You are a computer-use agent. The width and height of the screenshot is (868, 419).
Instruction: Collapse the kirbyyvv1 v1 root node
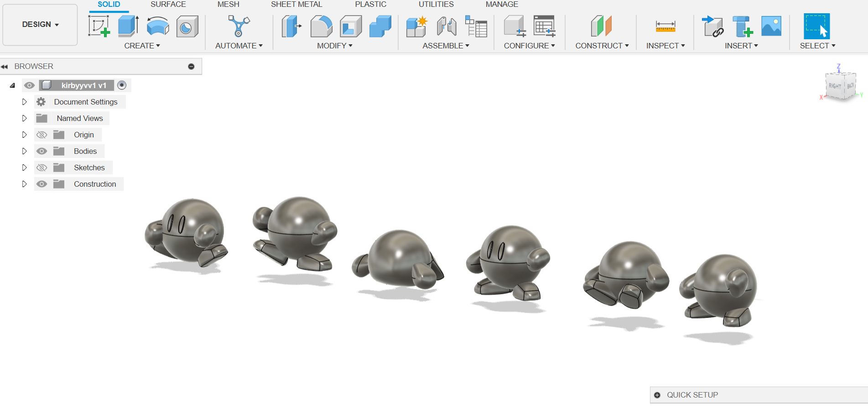[12, 85]
